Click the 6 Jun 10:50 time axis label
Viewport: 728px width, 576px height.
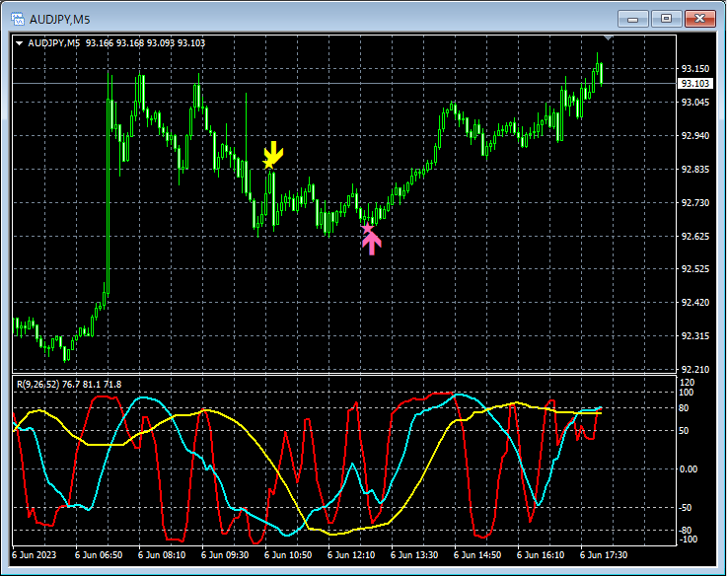click(288, 555)
